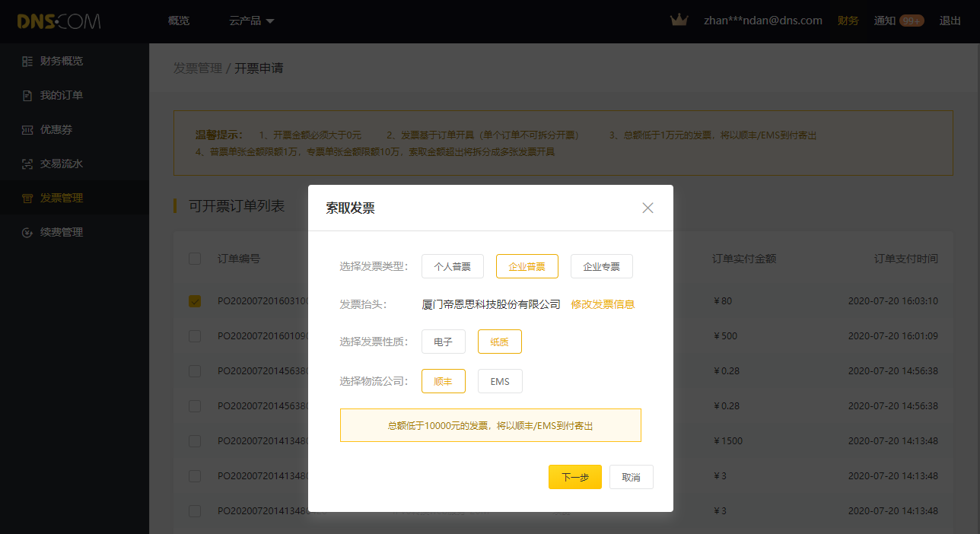
Task: Expand the 云产品 dropdown menu
Action: (x=251, y=21)
